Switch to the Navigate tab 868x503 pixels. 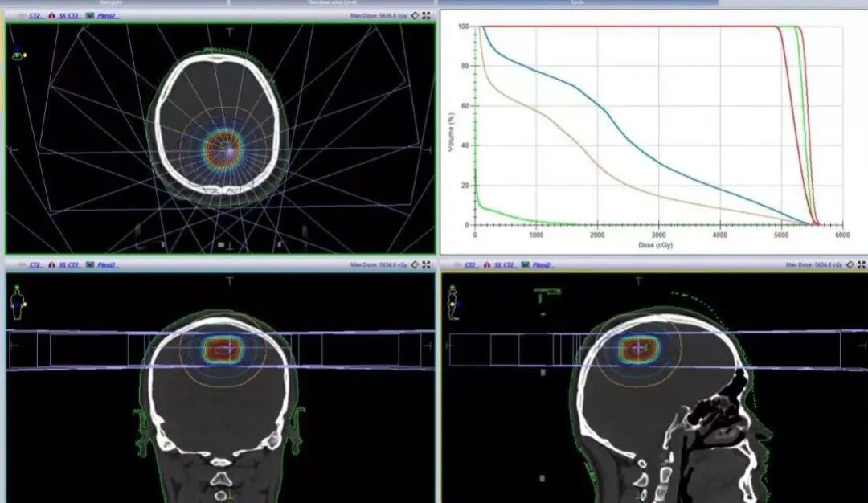click(111, 2)
